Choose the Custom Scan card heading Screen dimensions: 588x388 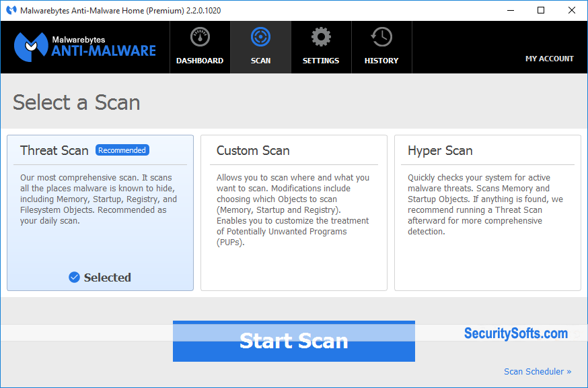253,151
